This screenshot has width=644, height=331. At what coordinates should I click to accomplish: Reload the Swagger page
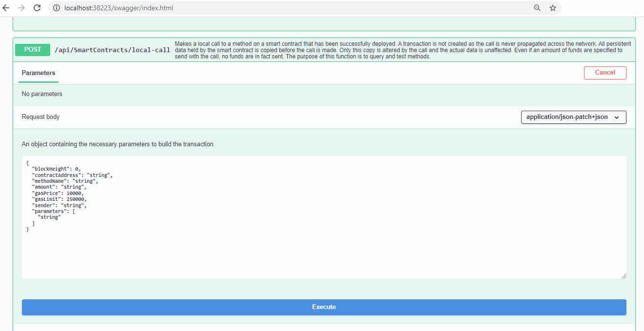click(37, 8)
